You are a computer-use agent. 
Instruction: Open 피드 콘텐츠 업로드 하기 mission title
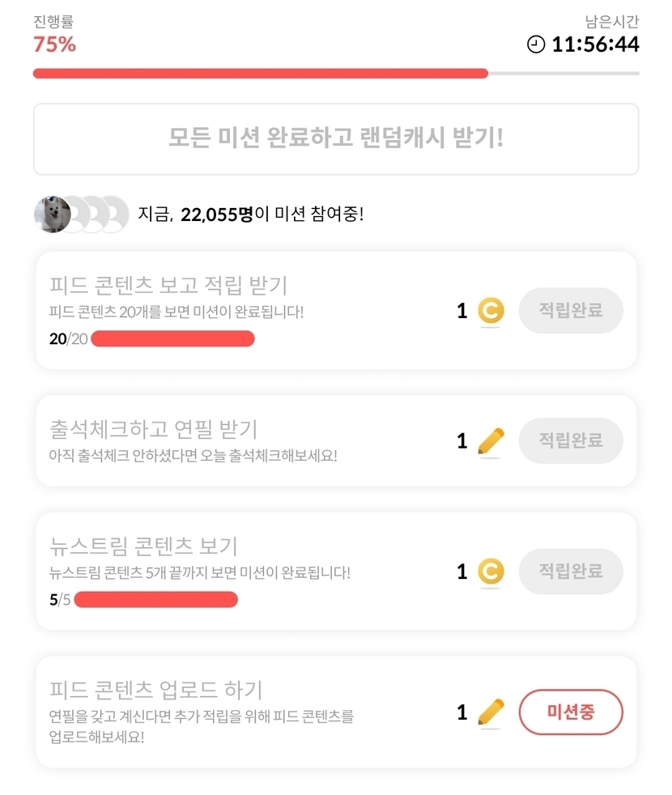155,690
